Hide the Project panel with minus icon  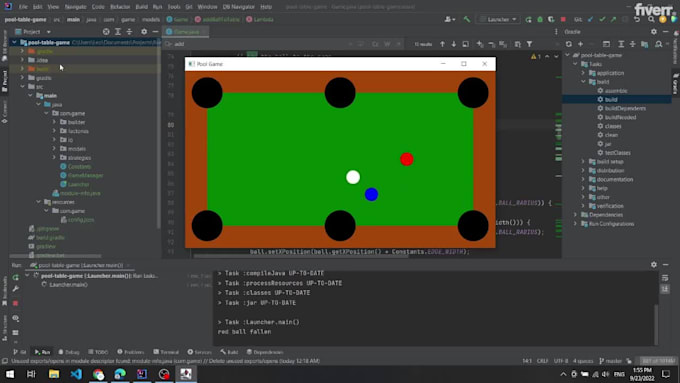click(155, 32)
